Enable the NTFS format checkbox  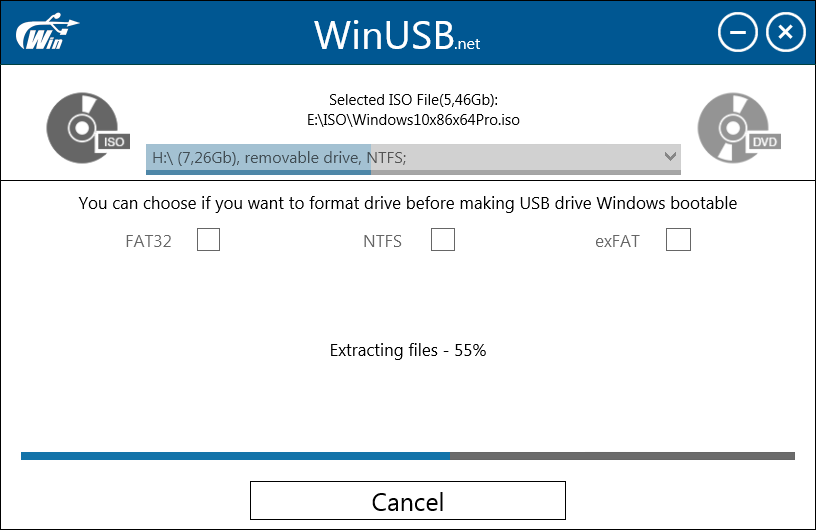pyautogui.click(x=443, y=239)
